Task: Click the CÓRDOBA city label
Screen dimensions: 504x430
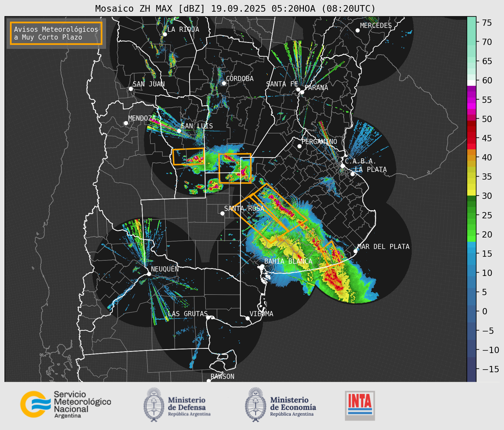Action: pos(240,79)
